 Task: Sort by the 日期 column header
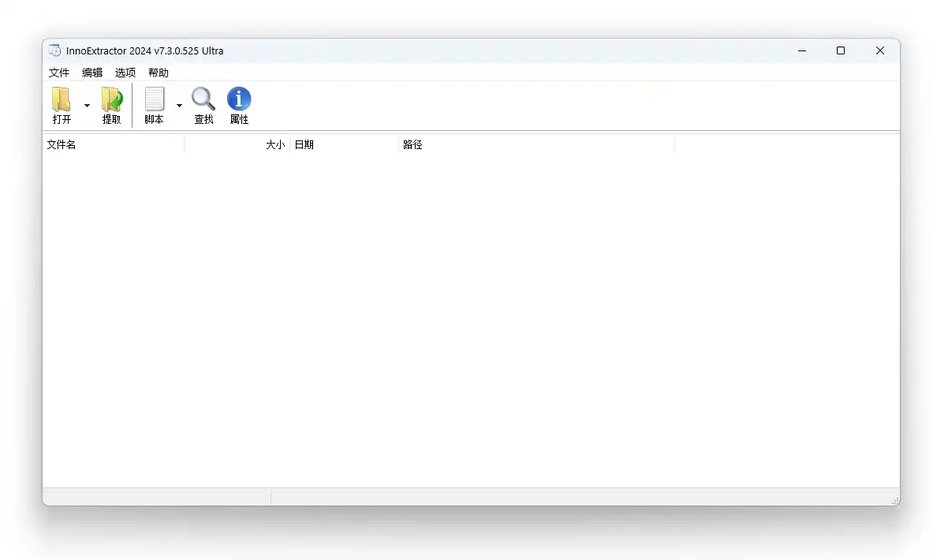click(345, 144)
